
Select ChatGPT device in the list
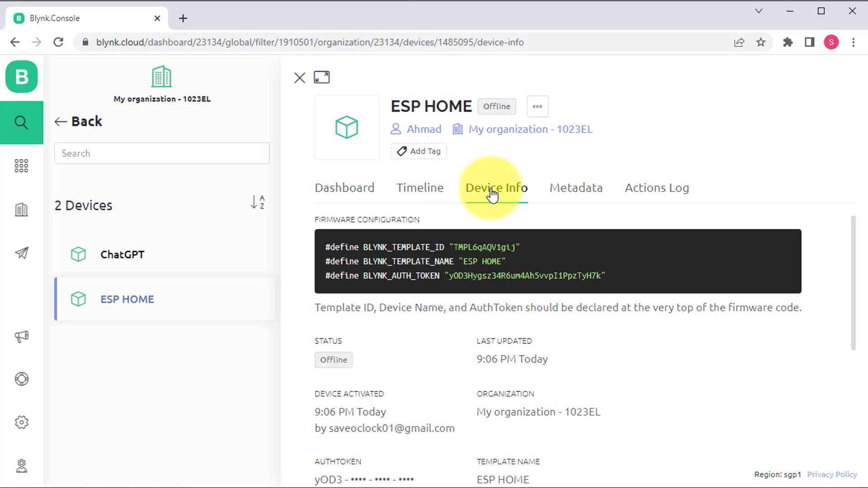point(122,254)
